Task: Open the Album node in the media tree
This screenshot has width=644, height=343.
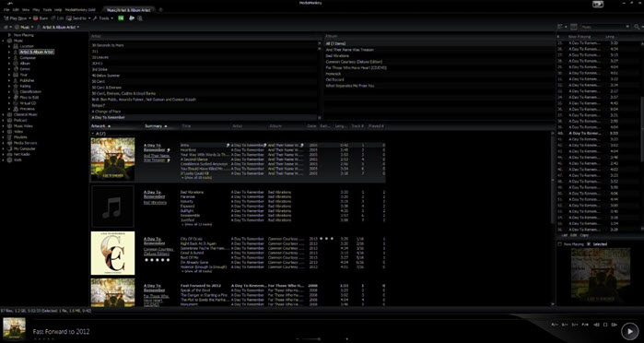Action: click(x=25, y=64)
